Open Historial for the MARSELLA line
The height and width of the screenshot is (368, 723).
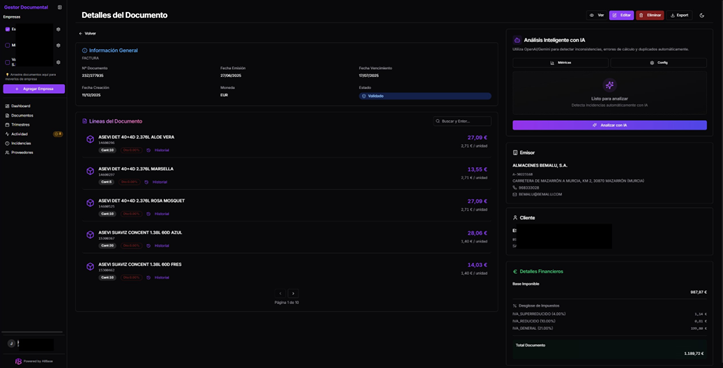coord(156,182)
